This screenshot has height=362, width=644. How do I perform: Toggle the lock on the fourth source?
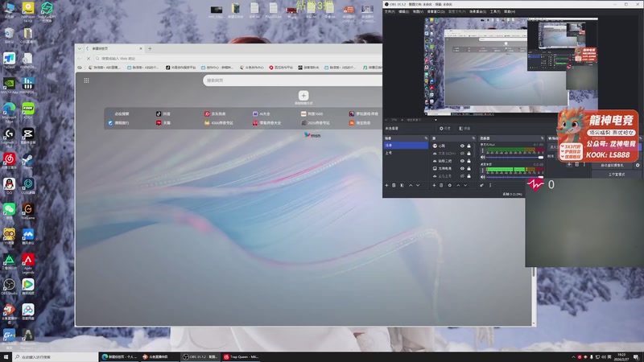pyautogui.click(x=469, y=168)
